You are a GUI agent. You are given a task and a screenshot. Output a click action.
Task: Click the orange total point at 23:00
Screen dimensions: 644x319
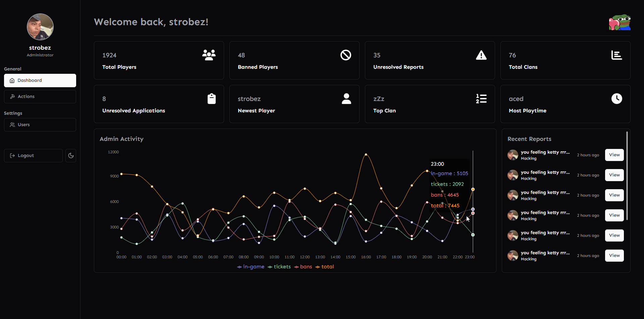[x=473, y=190]
